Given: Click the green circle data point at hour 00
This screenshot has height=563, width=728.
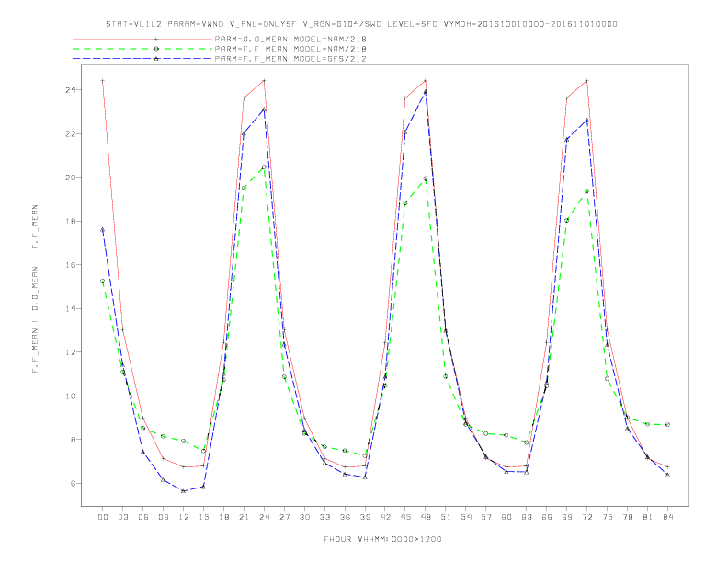Looking at the screenshot, I should 103,281.
